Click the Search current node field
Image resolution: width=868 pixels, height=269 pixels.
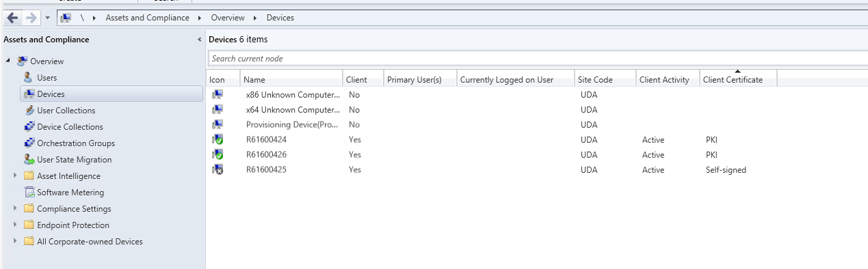pos(538,59)
